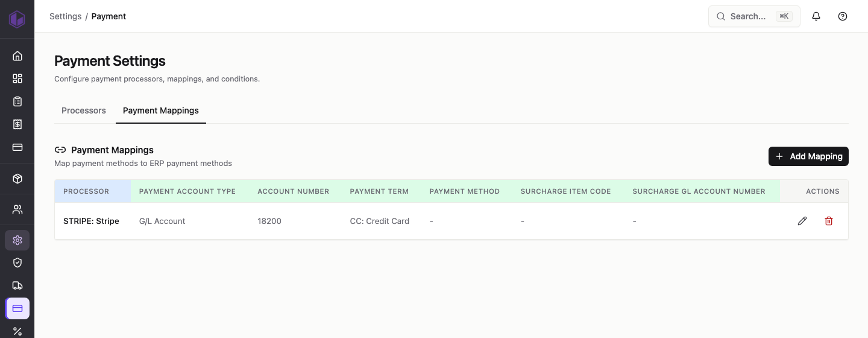This screenshot has width=868, height=338.
Task: Open the help question mark icon
Action: click(843, 16)
